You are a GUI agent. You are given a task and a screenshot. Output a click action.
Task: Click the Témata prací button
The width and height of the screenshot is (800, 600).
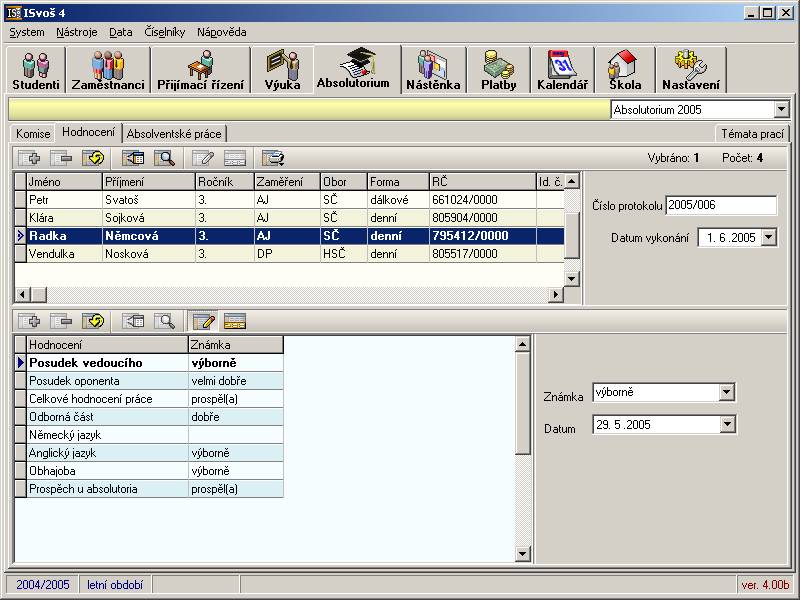click(x=753, y=133)
